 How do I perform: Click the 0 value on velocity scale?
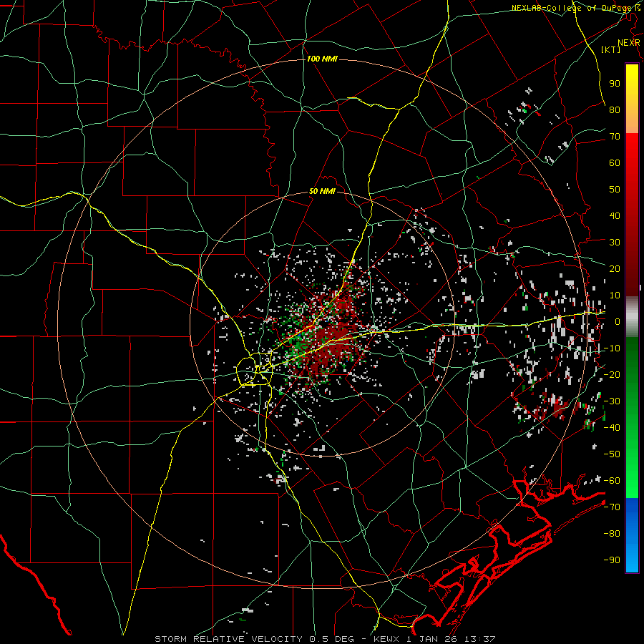[x=618, y=322]
